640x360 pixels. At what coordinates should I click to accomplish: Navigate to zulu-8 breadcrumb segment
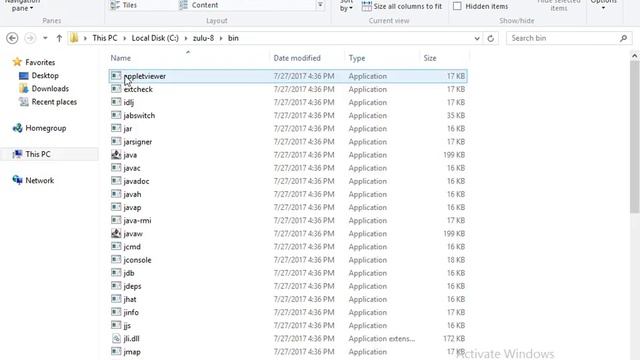[203, 38]
